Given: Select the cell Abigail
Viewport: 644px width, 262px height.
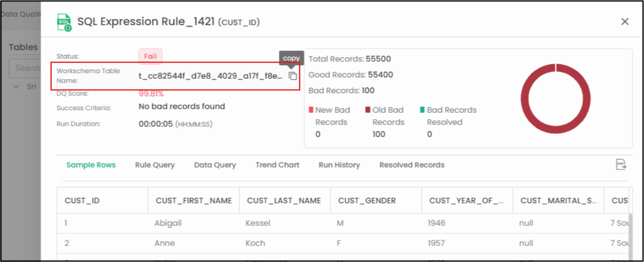Looking at the screenshot, I should [x=168, y=223].
